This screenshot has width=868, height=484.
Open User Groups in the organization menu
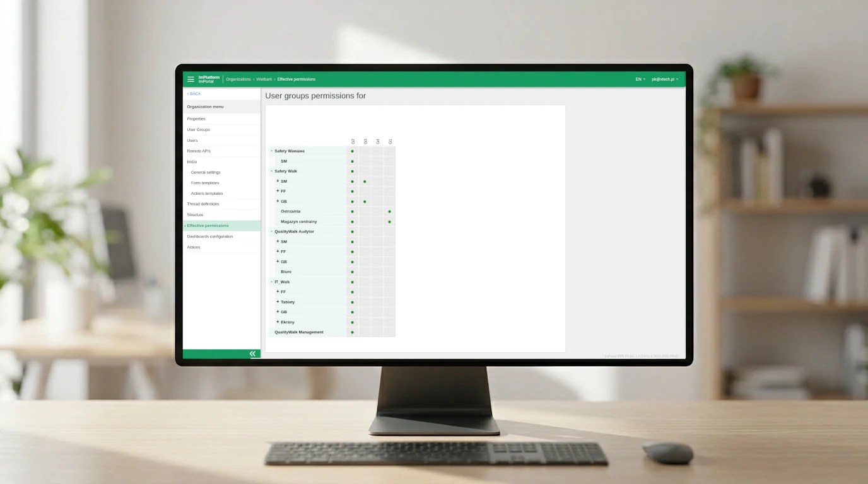pos(198,130)
